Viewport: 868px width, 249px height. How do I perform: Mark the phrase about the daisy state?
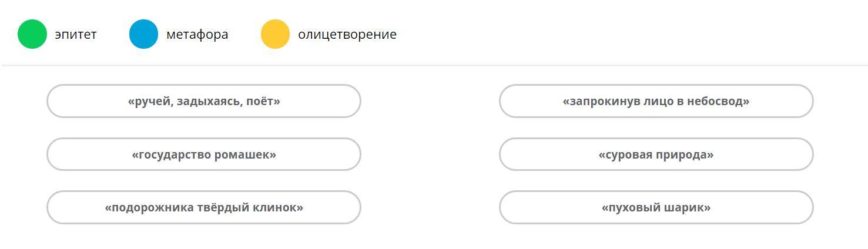pos(203,154)
